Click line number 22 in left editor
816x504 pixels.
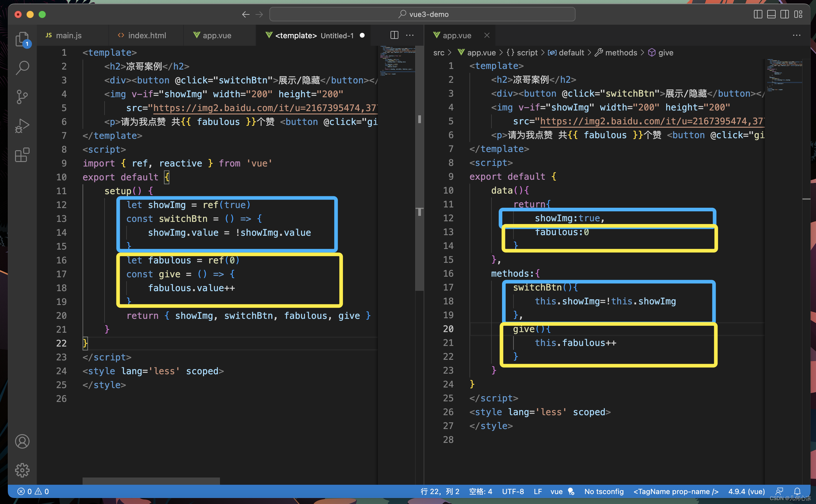click(61, 343)
